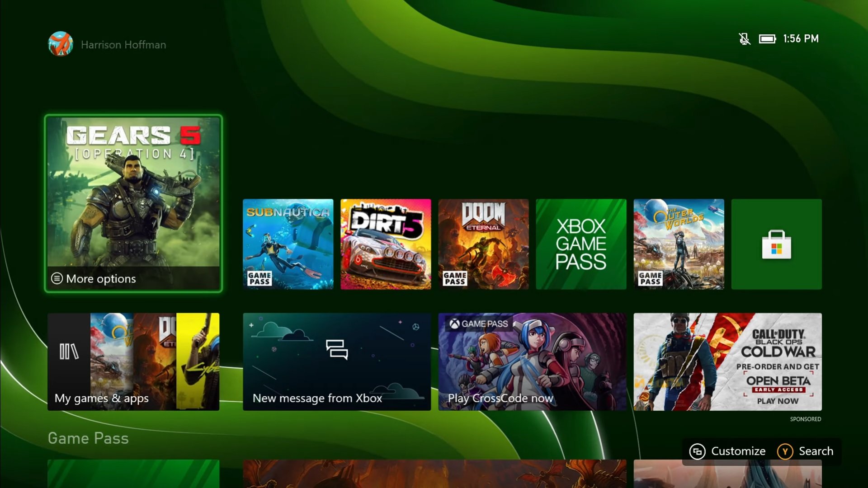Select the DOOM Eternal tile
Screen dimensions: 868x488
pyautogui.click(x=483, y=244)
